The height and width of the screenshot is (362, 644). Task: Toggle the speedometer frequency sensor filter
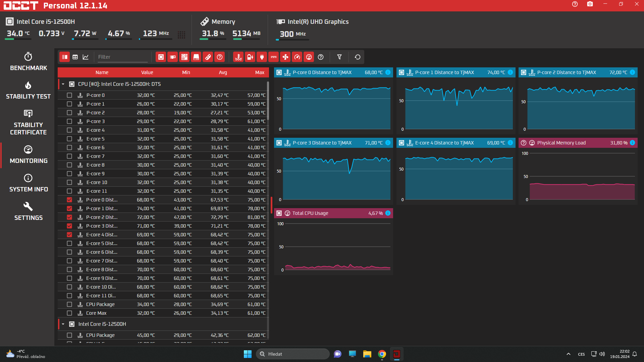pos(297,57)
